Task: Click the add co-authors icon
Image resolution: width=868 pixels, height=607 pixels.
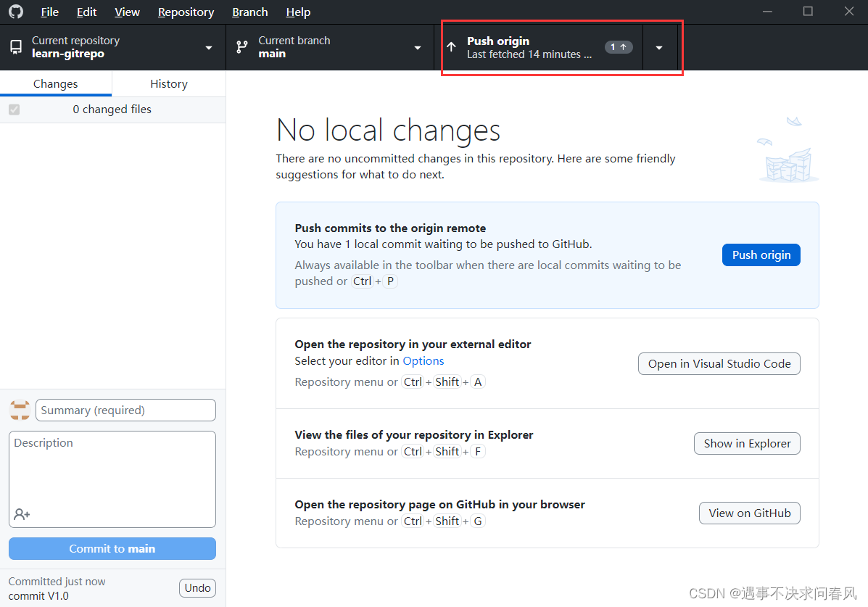Action: tap(22, 514)
